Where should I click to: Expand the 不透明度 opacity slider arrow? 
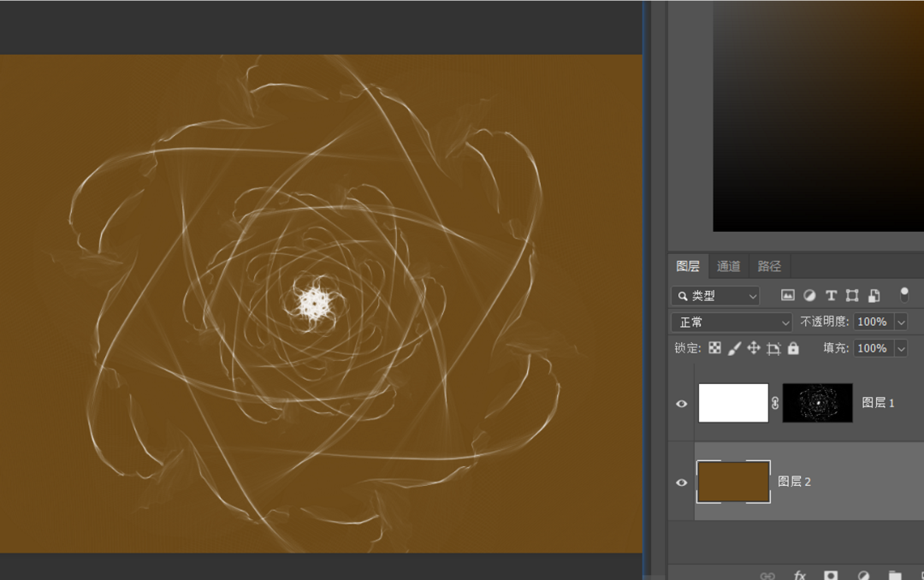click(901, 322)
